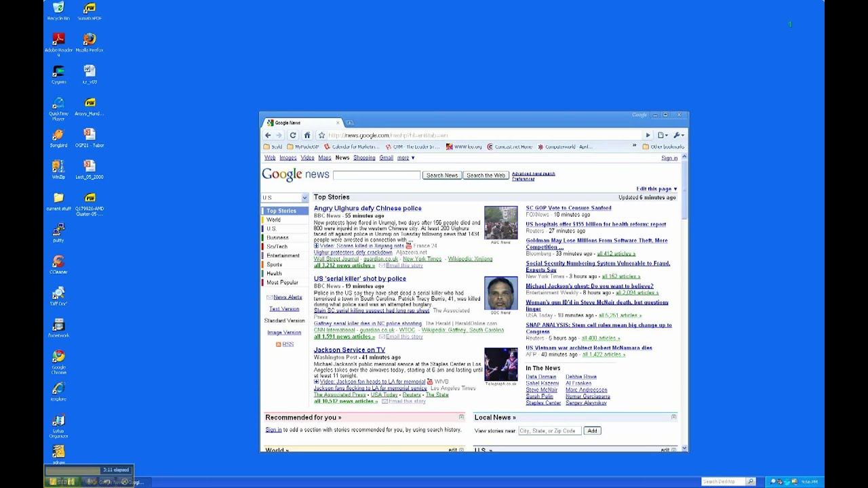
Task: Open the News Alerts link
Action: click(288, 298)
